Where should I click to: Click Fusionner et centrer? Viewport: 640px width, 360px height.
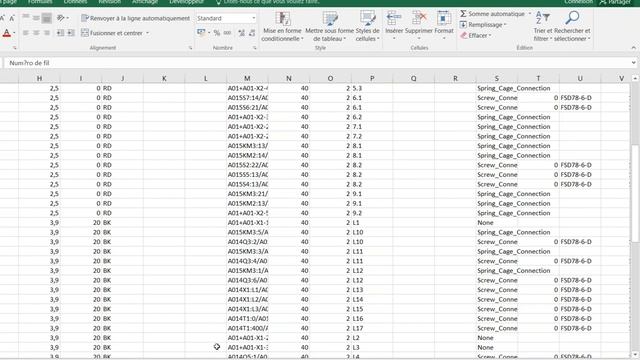(x=112, y=33)
